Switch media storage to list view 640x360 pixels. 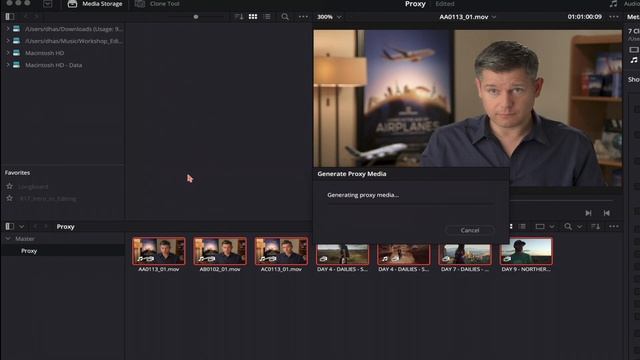[267, 17]
